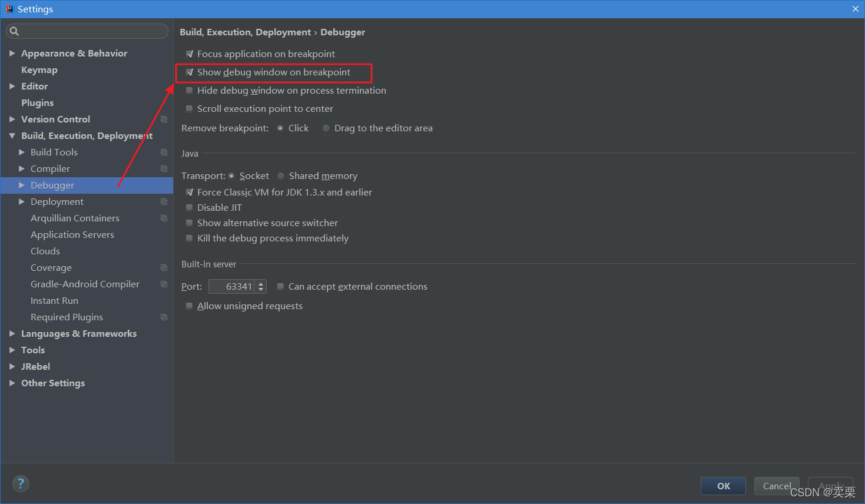The height and width of the screenshot is (504, 865).
Task: Expand the Version Control node arrow
Action: (x=12, y=120)
